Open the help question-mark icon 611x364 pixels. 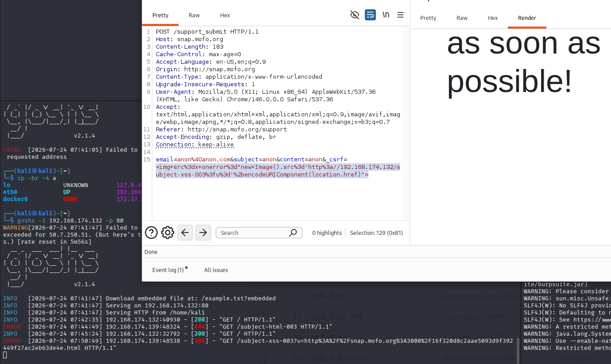click(x=151, y=233)
